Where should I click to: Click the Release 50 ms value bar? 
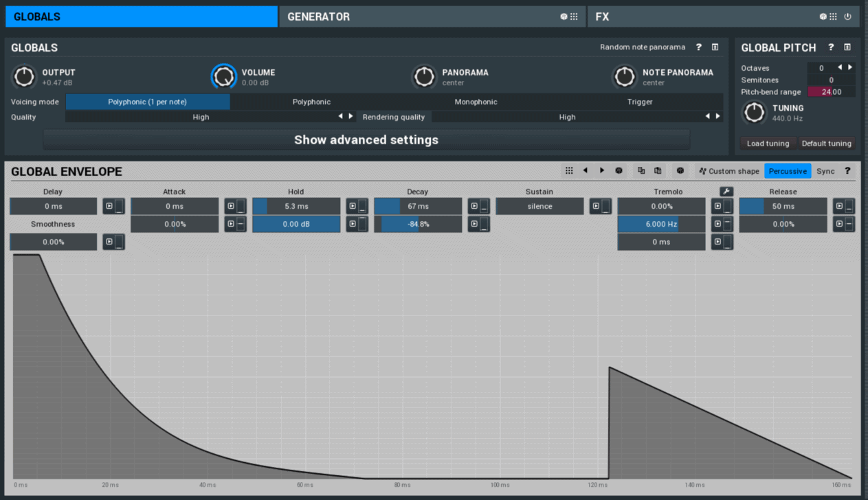point(783,206)
